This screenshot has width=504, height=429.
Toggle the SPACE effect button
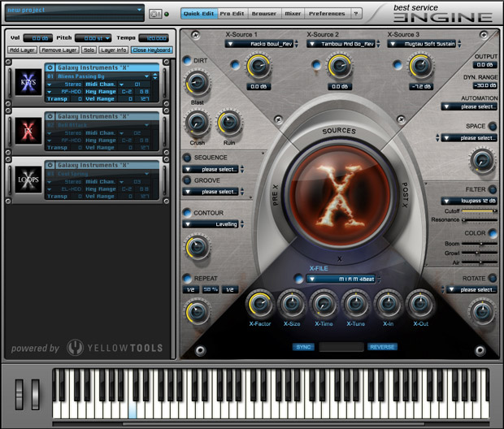click(492, 126)
